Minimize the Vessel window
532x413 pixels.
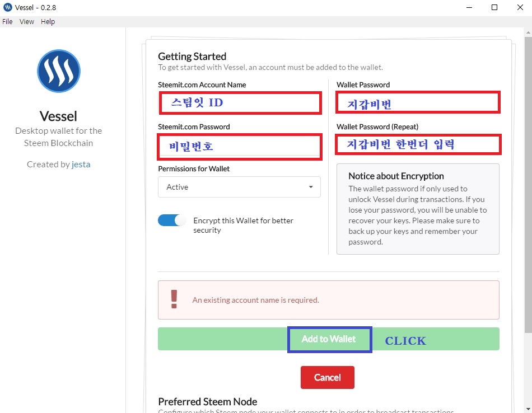pyautogui.click(x=469, y=7)
